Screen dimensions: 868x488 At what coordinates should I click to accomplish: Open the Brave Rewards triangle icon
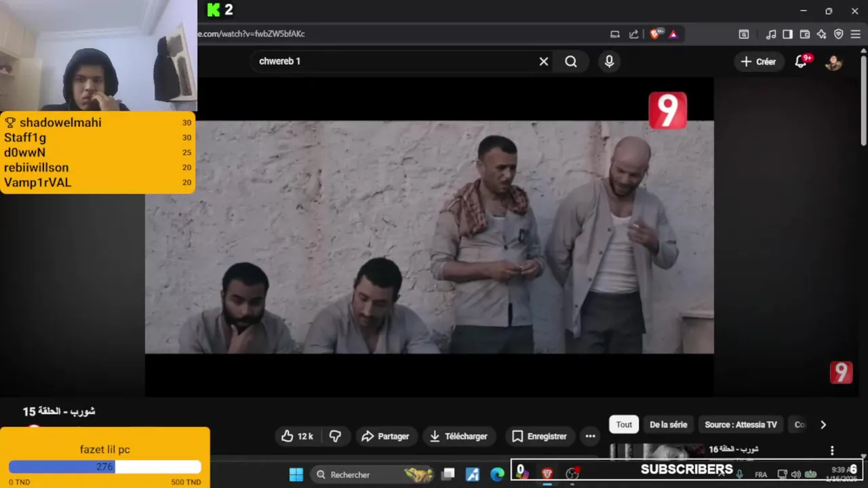(x=673, y=34)
